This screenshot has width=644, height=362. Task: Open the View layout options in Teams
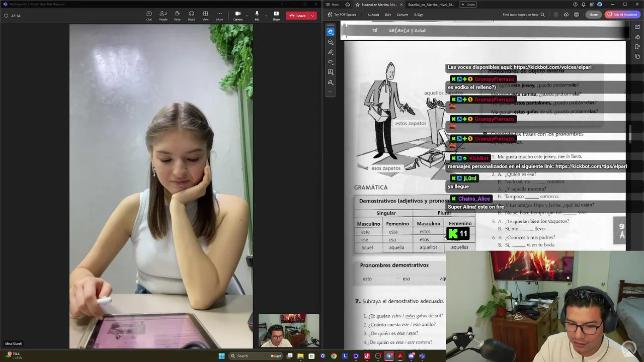[205, 16]
